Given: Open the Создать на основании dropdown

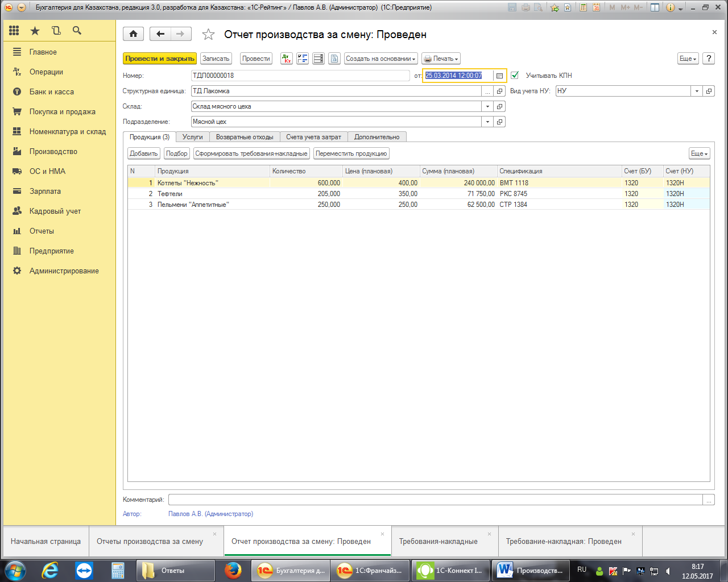Looking at the screenshot, I should tap(381, 59).
